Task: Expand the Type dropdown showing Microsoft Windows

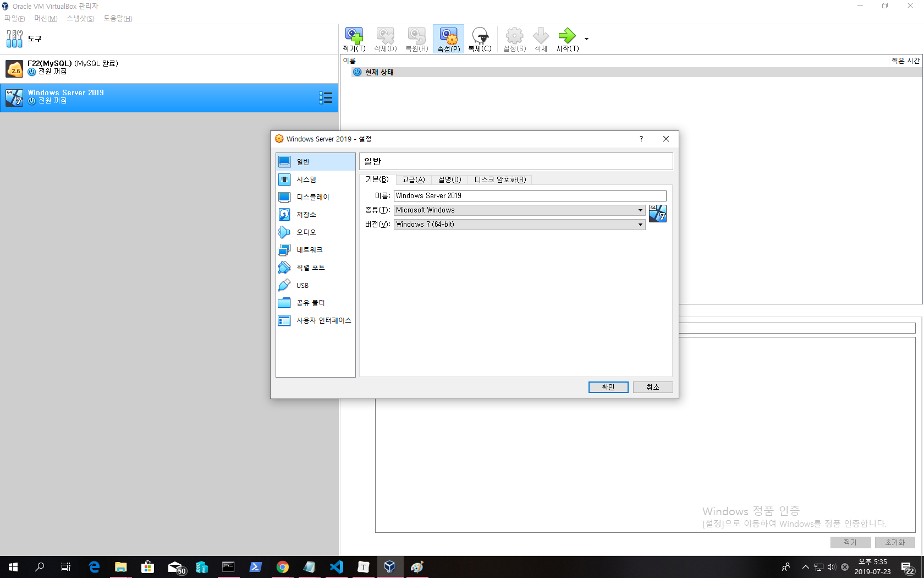Action: click(x=520, y=210)
